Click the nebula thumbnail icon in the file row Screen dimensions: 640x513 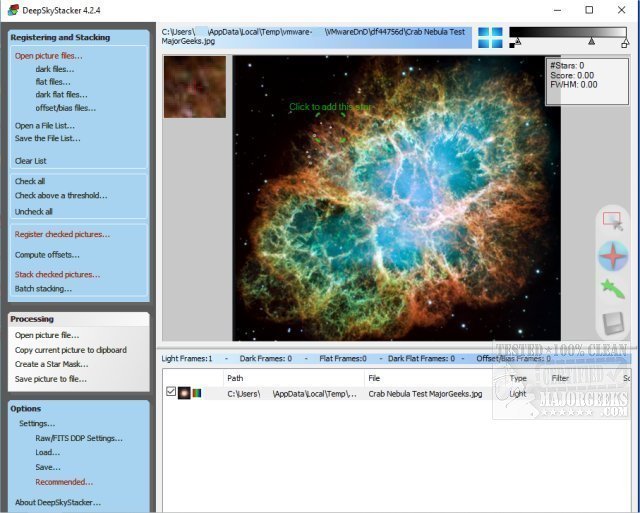184,393
